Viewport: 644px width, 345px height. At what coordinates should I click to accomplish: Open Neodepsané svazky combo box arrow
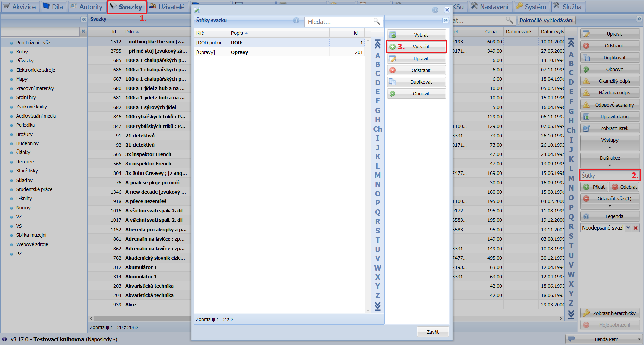pos(628,228)
